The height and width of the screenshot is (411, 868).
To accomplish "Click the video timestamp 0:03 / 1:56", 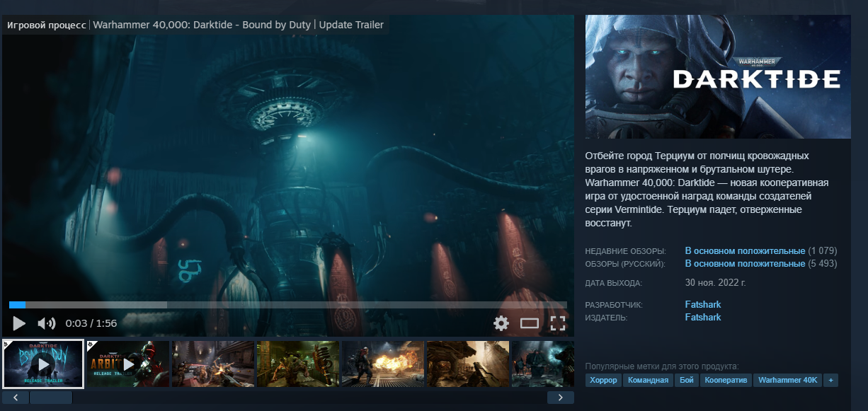I will (x=91, y=323).
